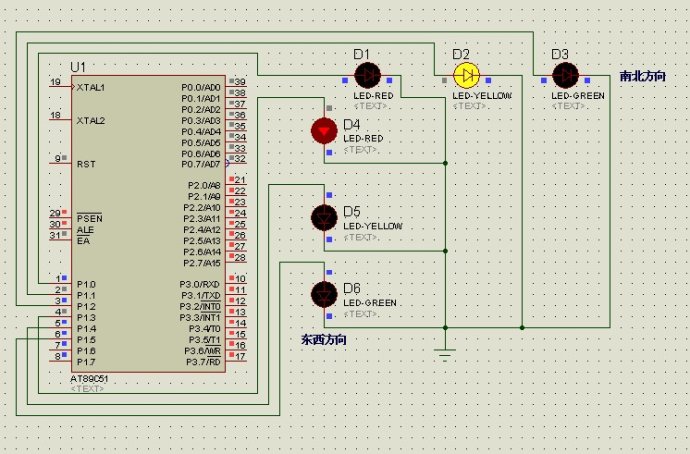Click the P1.7 pin label
Viewport: 690px width, 454px height.
(x=86, y=362)
